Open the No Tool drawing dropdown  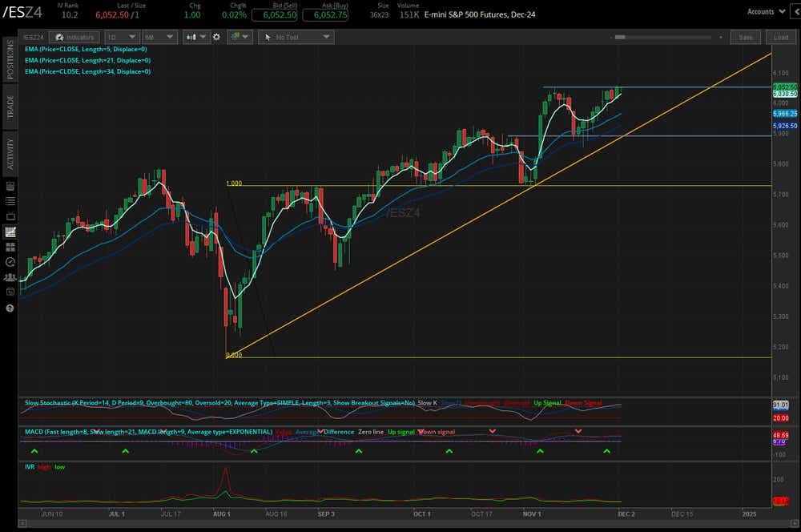296,36
